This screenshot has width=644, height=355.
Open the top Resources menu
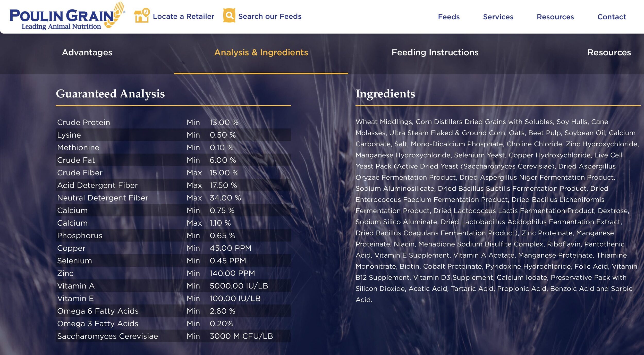pos(555,17)
